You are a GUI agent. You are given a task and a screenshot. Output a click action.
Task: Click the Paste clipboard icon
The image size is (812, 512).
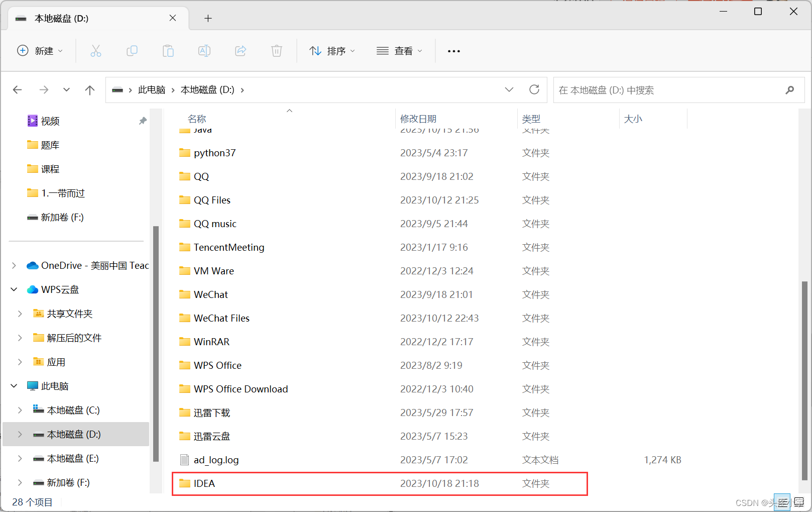click(x=168, y=51)
